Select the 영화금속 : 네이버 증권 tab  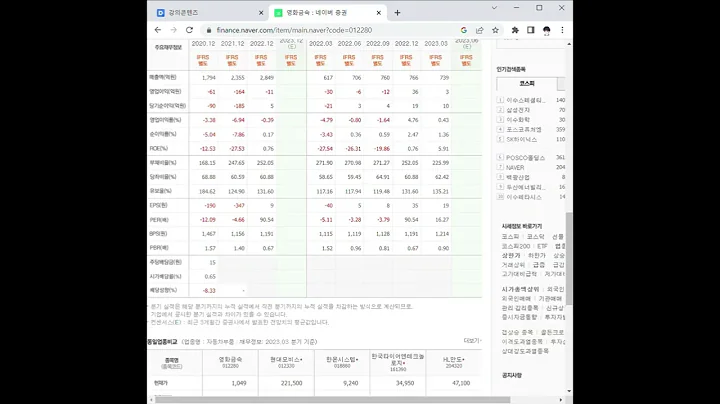click(x=327, y=13)
